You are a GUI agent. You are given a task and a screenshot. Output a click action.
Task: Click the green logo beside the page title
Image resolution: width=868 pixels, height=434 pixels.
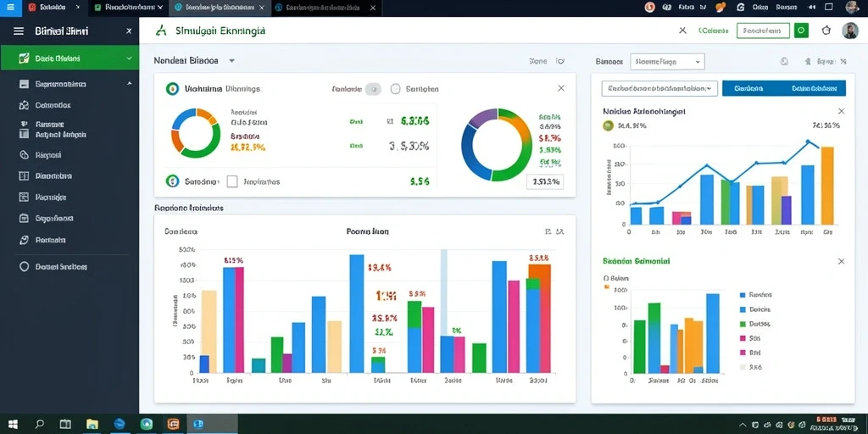point(161,31)
